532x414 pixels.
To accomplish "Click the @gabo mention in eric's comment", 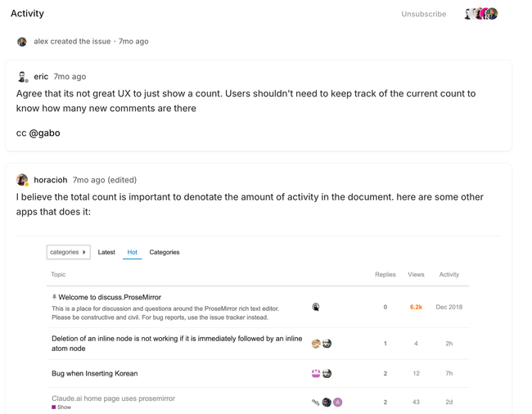I will (x=45, y=133).
